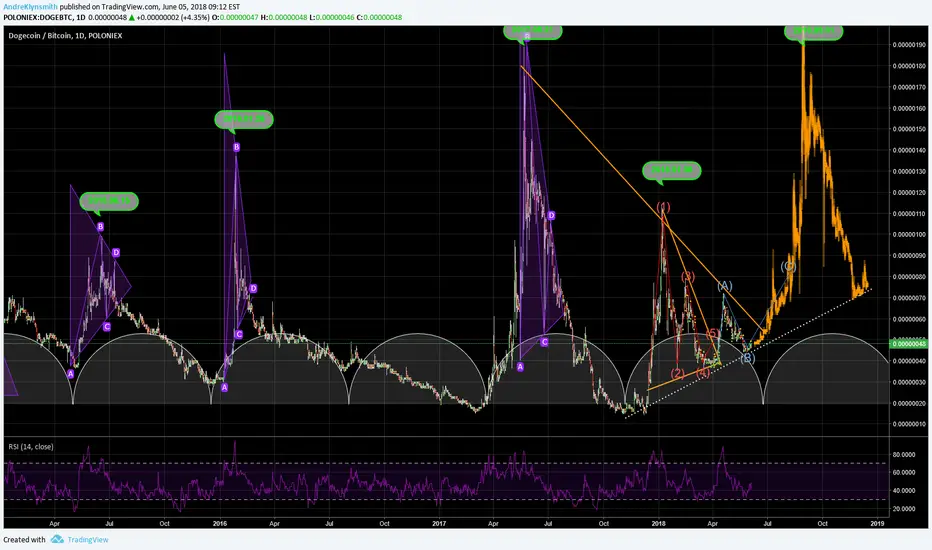Click the 80.0000 RSI scale label
Viewport: 932px width, 550px height.
click(x=903, y=454)
